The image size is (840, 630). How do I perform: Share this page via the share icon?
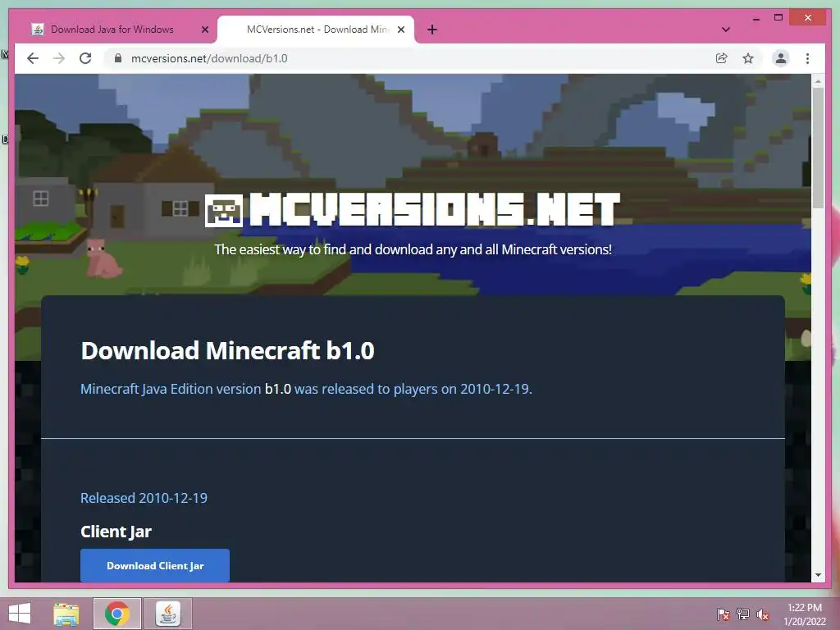pyautogui.click(x=722, y=58)
